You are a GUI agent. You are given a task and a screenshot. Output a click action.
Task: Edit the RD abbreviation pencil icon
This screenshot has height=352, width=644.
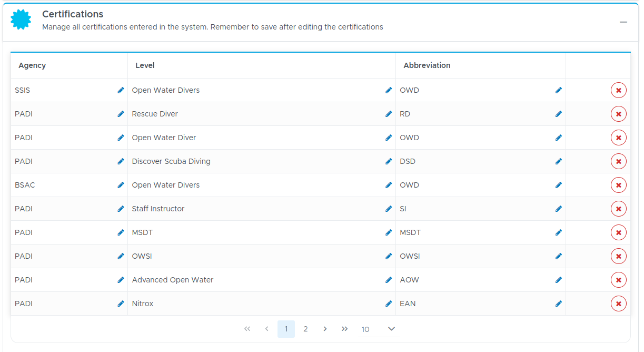(559, 114)
